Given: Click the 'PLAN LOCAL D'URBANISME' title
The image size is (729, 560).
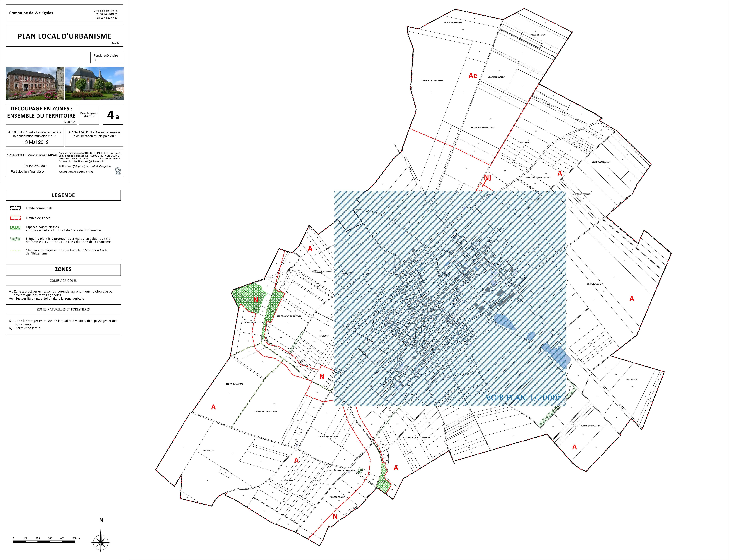Looking at the screenshot, I should [x=64, y=36].
